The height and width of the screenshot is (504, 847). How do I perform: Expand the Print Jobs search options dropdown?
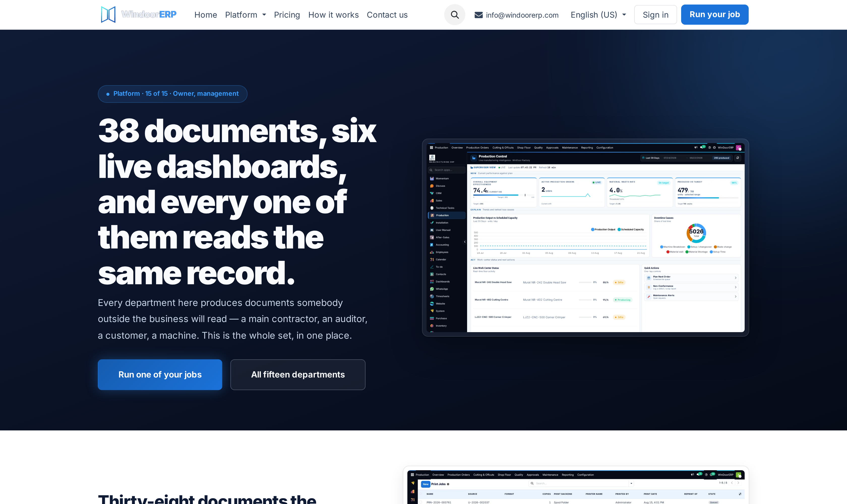[631, 483]
